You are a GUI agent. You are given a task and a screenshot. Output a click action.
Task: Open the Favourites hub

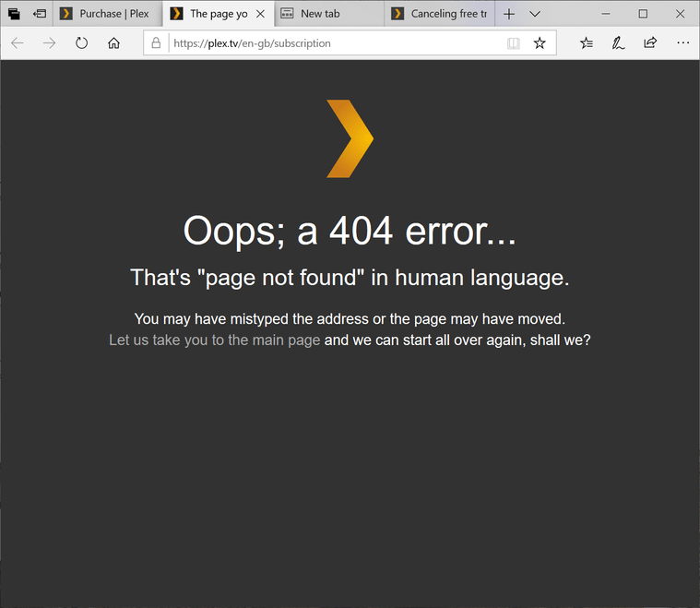(587, 42)
